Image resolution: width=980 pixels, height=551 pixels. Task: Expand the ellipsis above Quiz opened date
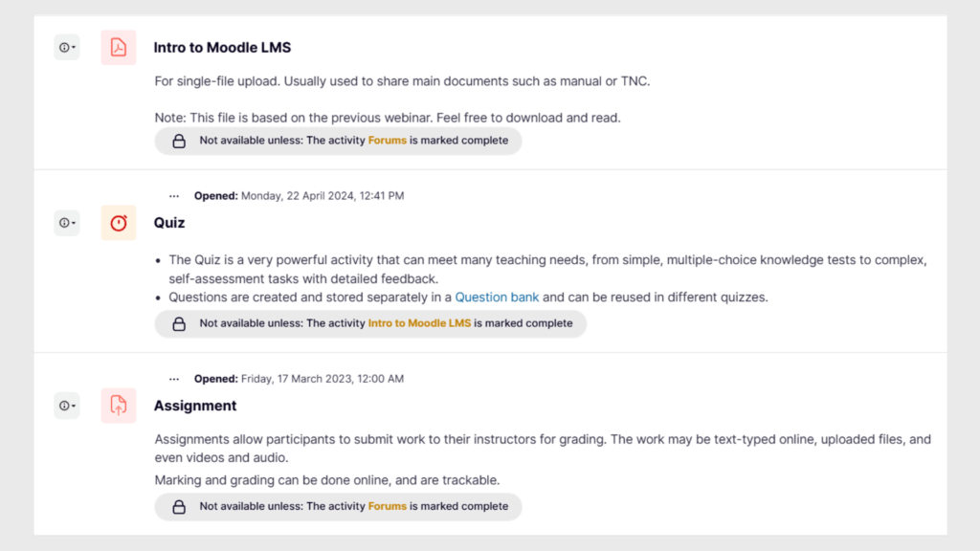[174, 196]
